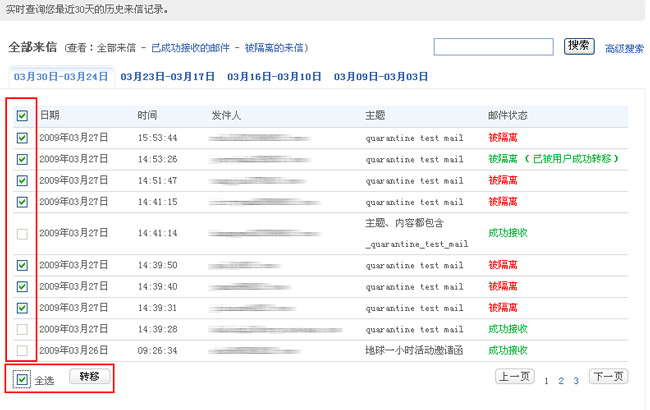Toggle the bottom 全选 checkbox
Screen dimensions: 650x410
(22, 379)
